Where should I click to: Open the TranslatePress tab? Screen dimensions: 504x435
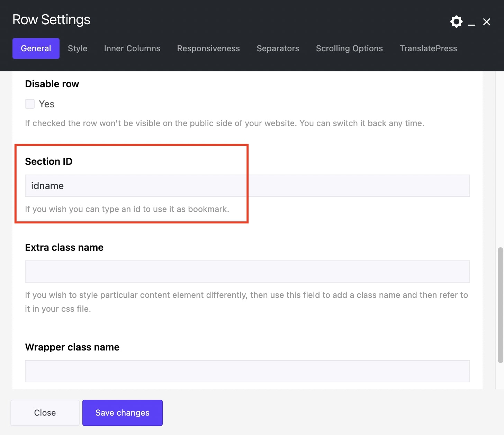428,48
